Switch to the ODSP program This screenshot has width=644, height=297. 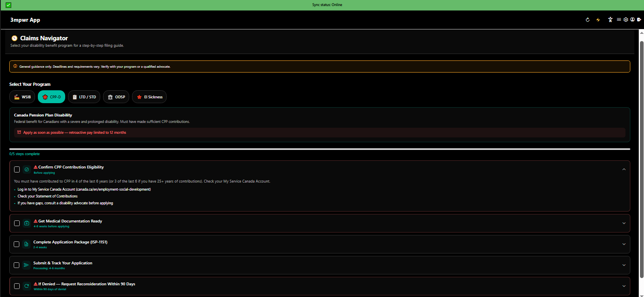(116, 97)
